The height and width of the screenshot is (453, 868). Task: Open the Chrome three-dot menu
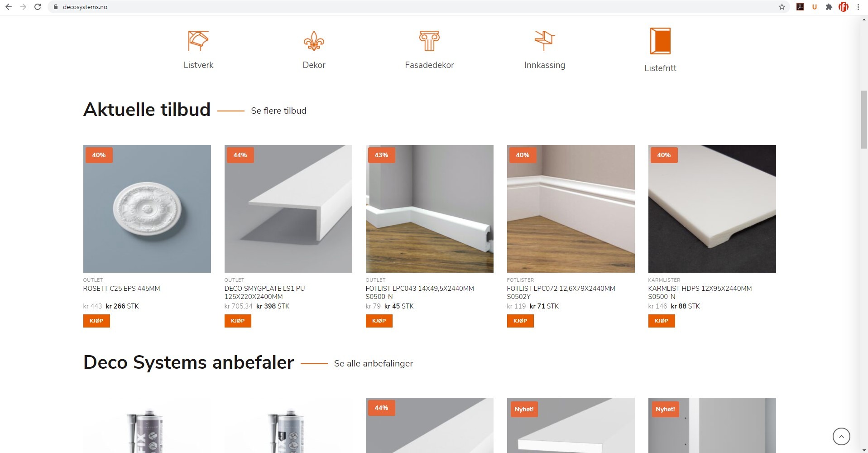pyautogui.click(x=858, y=7)
